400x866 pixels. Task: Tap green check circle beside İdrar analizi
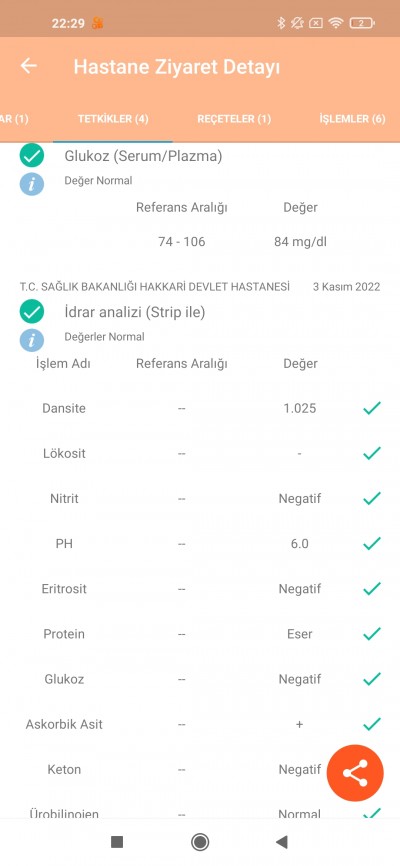tap(32, 311)
